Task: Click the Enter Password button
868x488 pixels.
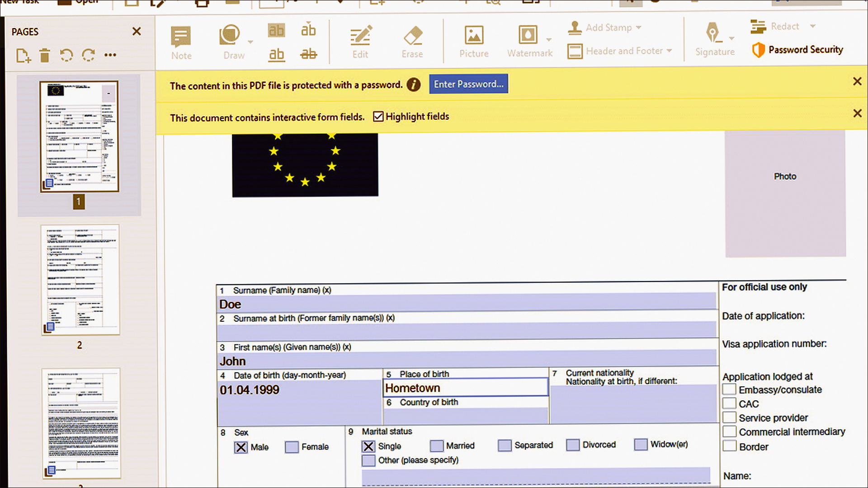Action: tap(468, 84)
